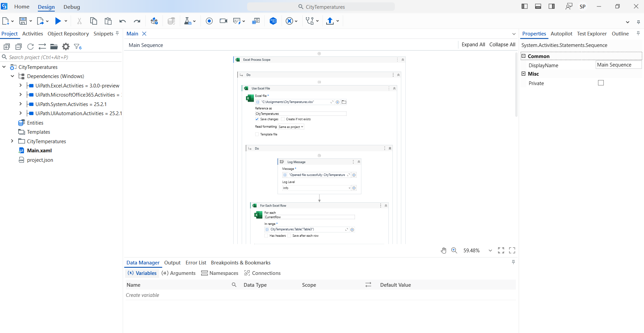
Task: Click the pan hand tool icon
Action: tap(444, 250)
